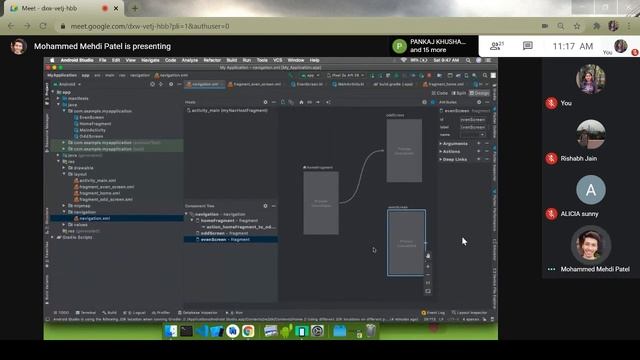Switch to build.gradle (:app) editor tab

[x=393, y=84]
